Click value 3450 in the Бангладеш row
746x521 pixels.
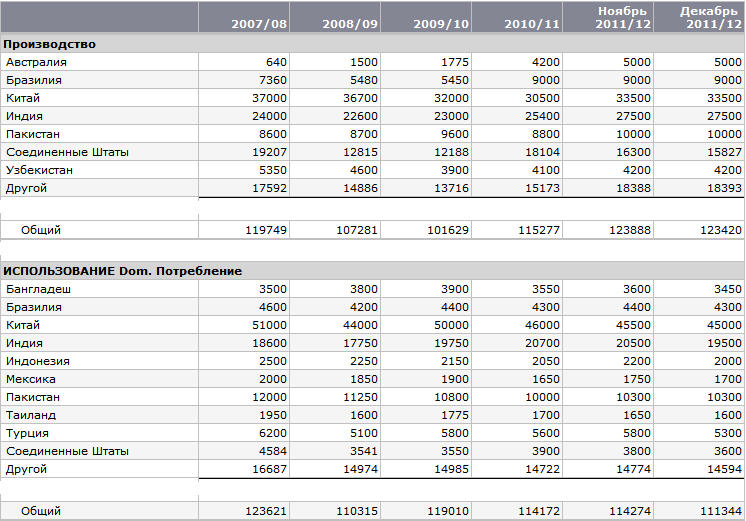coord(728,289)
